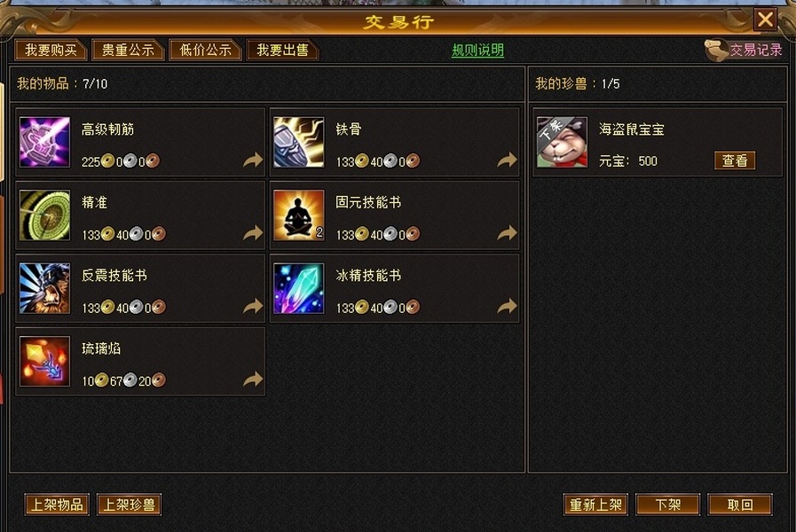Click the 精准 target icon
The image size is (796, 532).
(44, 215)
